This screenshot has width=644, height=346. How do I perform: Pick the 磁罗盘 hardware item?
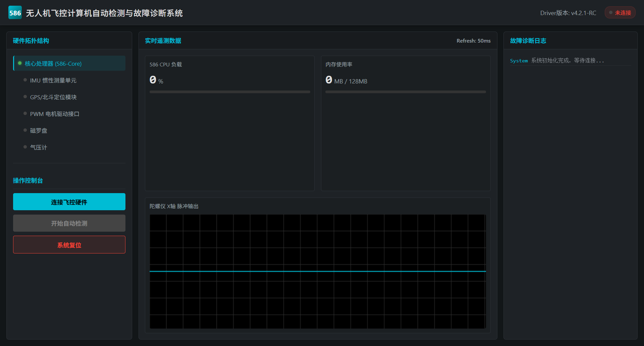pyautogui.click(x=39, y=131)
